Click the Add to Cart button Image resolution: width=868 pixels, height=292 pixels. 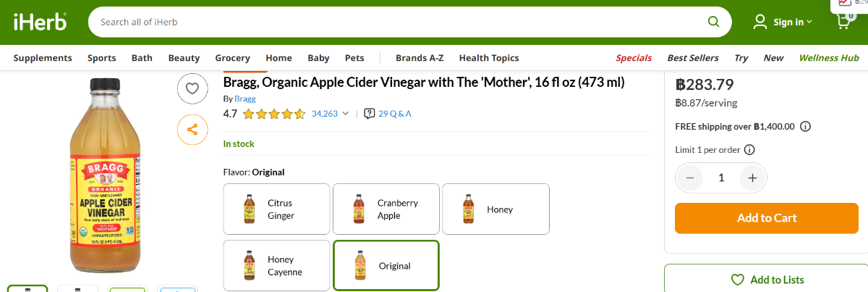(x=767, y=218)
